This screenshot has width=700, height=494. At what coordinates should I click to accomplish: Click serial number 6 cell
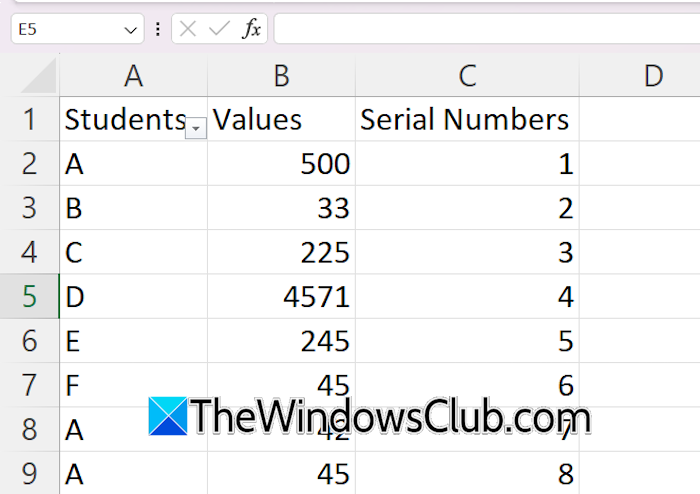click(467, 385)
